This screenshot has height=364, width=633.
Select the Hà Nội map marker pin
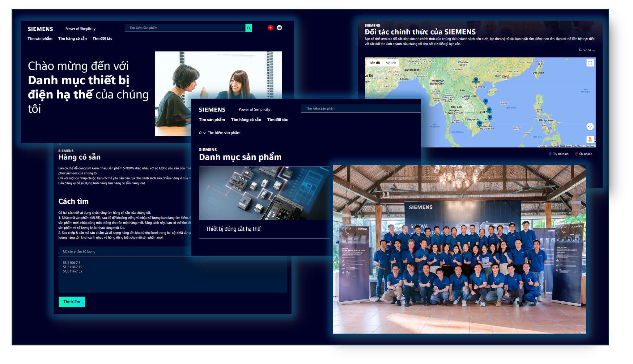[476, 79]
